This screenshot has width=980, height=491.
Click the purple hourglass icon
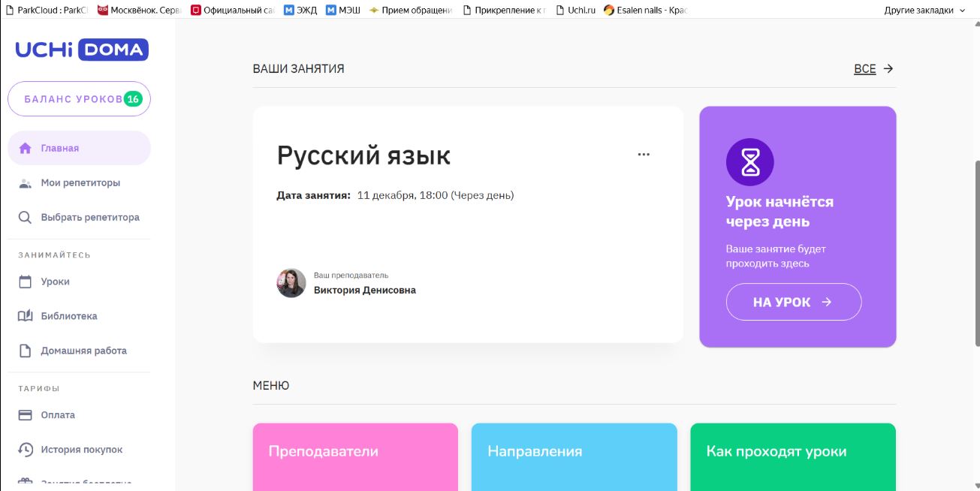tap(749, 161)
